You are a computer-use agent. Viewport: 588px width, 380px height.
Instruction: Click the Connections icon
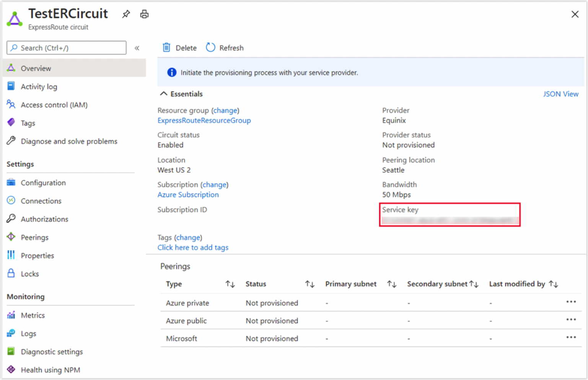[11, 200]
